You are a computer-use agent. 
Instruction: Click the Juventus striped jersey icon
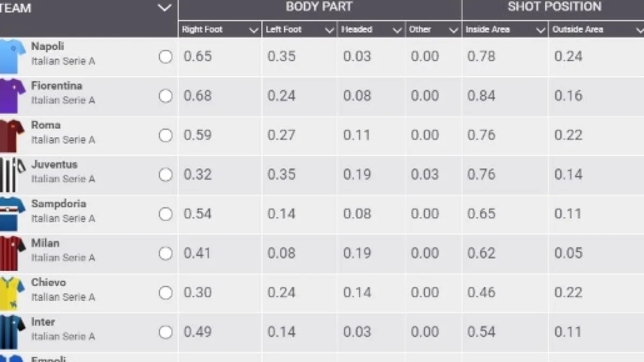10,175
